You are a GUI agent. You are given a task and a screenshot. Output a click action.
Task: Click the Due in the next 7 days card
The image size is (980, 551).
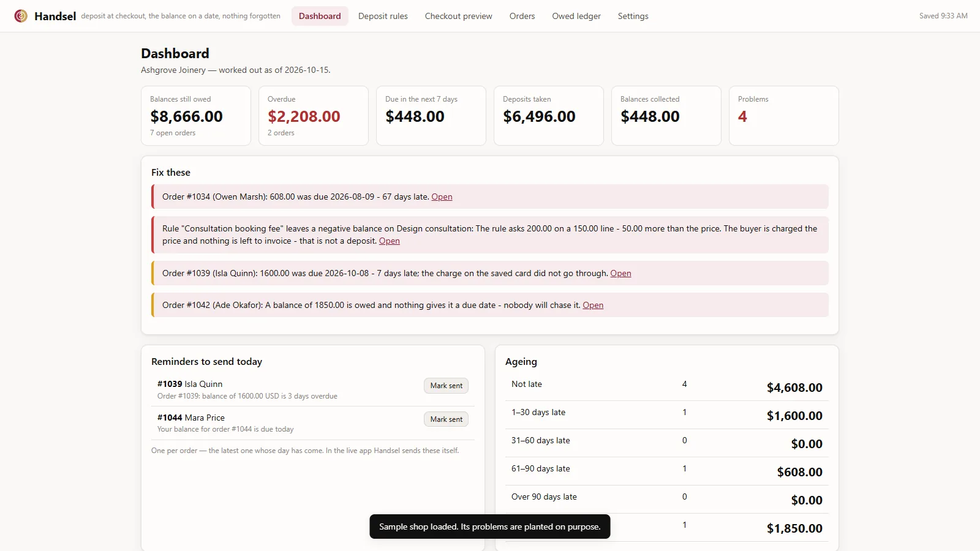coord(431,116)
